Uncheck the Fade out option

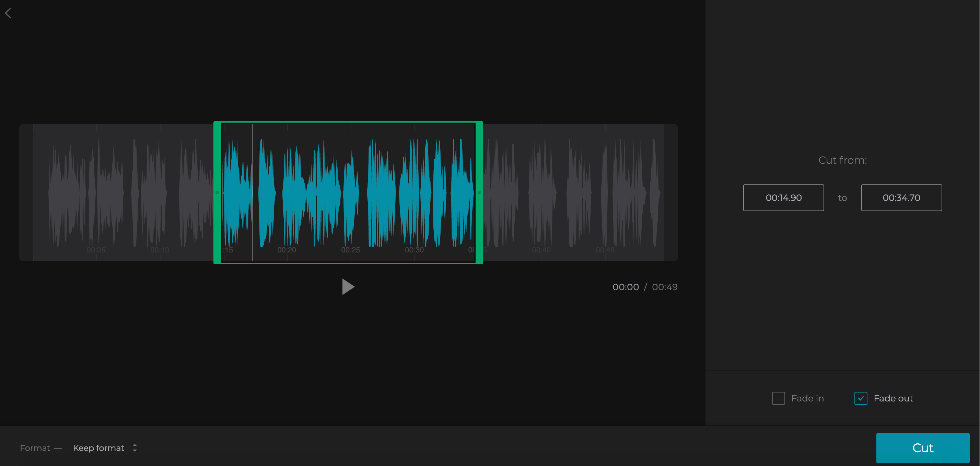point(861,398)
